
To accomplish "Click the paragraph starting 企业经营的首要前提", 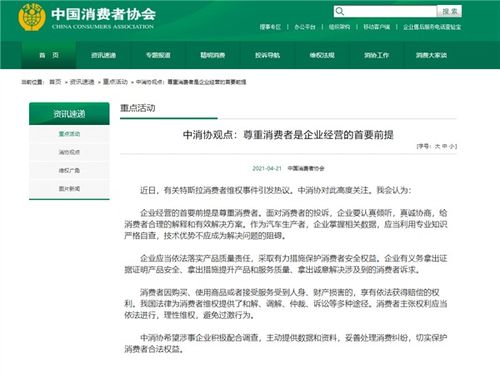I will 286,224.
